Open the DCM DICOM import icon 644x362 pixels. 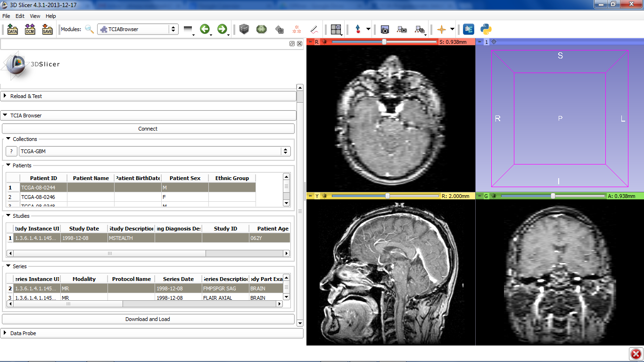coord(30,29)
